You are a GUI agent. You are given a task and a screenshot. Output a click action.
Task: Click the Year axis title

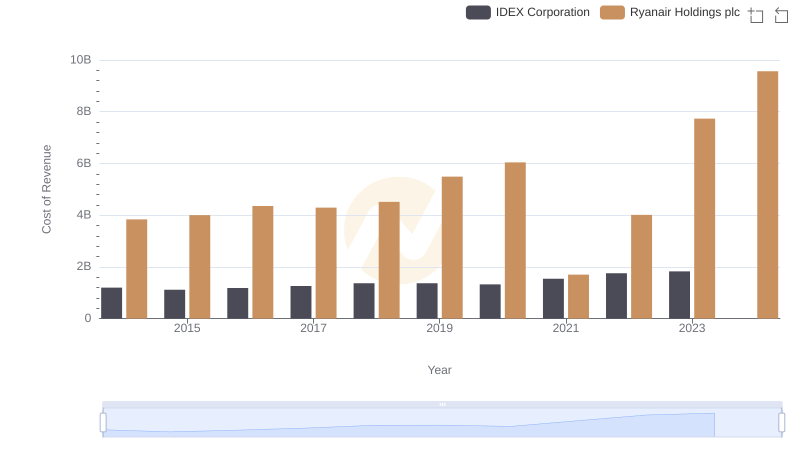tap(439, 370)
